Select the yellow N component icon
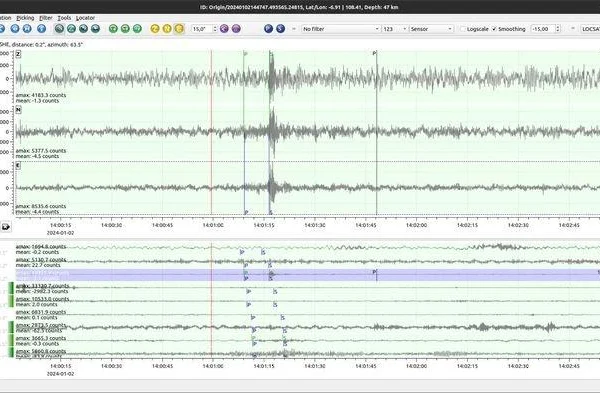The image size is (600, 393). [x=167, y=29]
